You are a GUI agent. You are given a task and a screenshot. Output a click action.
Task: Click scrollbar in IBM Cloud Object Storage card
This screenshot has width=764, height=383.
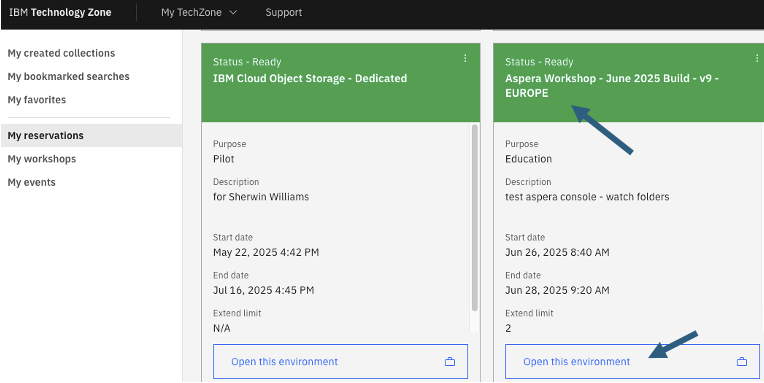point(475,218)
